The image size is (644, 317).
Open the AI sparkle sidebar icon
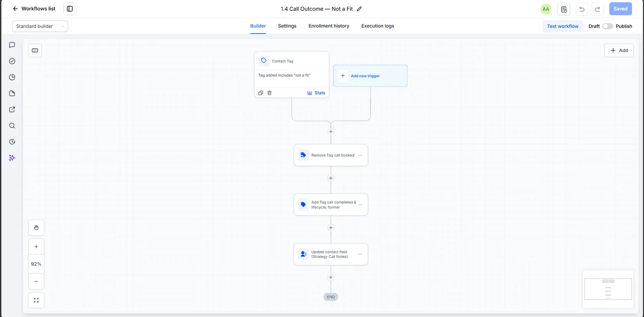(x=12, y=158)
